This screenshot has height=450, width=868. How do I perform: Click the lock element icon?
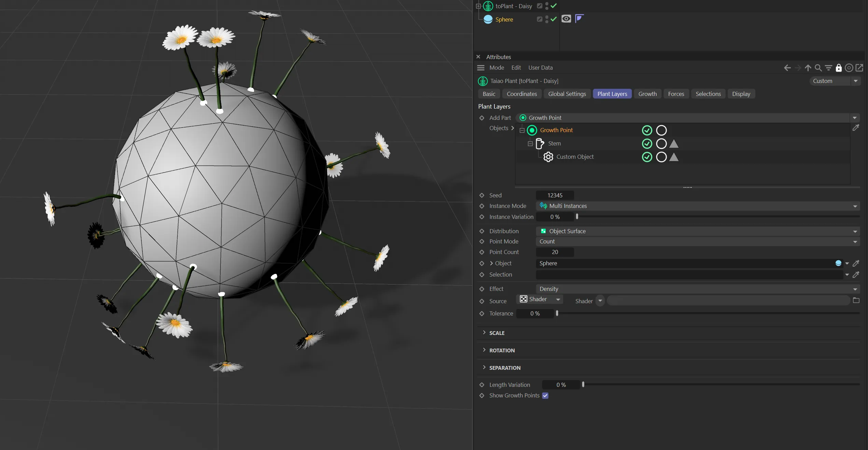[x=838, y=68]
